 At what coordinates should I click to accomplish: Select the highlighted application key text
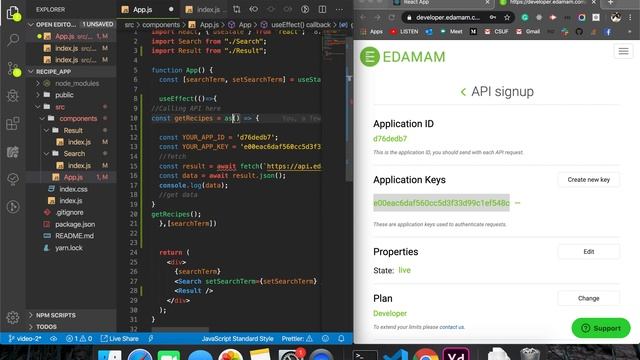tap(441, 203)
